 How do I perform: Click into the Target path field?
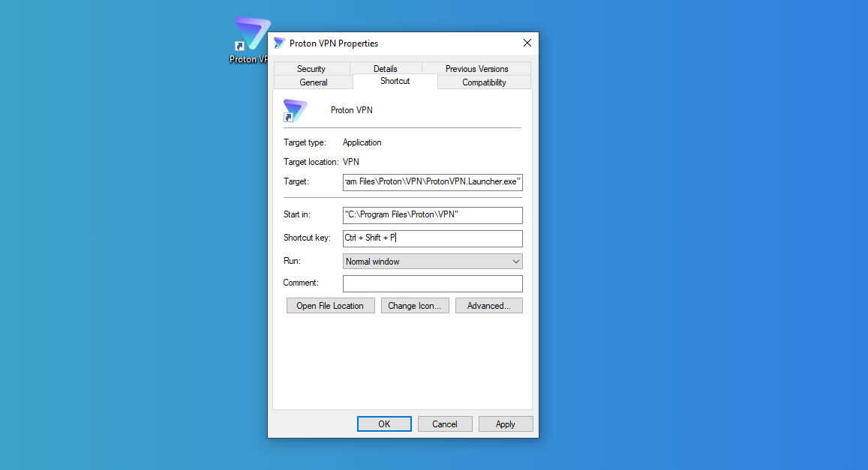pos(432,182)
